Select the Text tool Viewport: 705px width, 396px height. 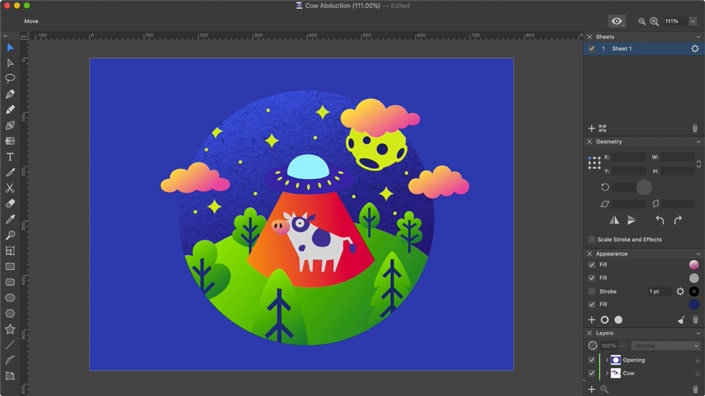(10, 157)
